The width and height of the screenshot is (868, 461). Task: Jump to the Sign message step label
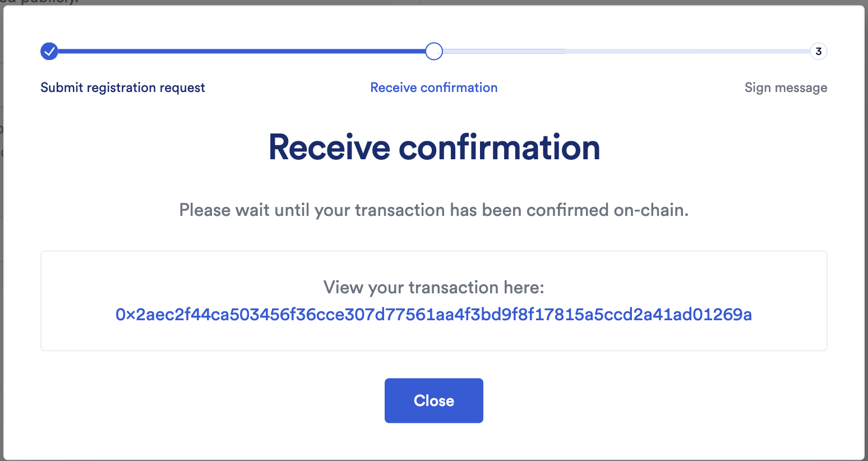click(786, 87)
